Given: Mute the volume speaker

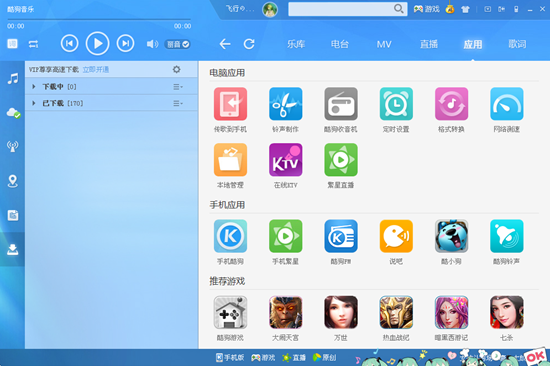Looking at the screenshot, I should pyautogui.click(x=152, y=44).
